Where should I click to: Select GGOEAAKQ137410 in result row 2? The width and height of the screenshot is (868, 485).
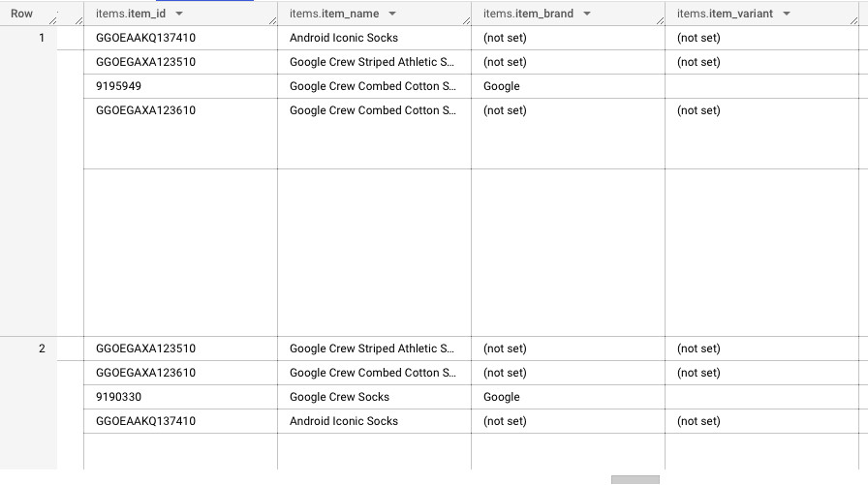click(180, 421)
